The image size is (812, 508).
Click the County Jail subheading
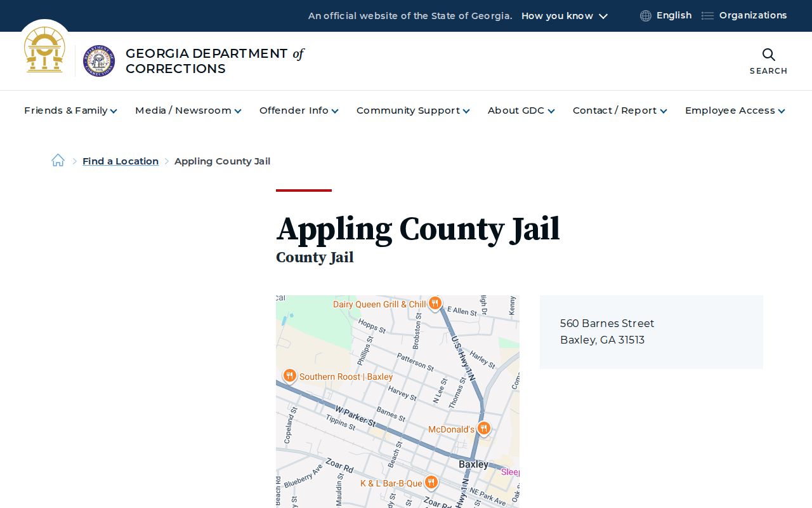(x=315, y=257)
